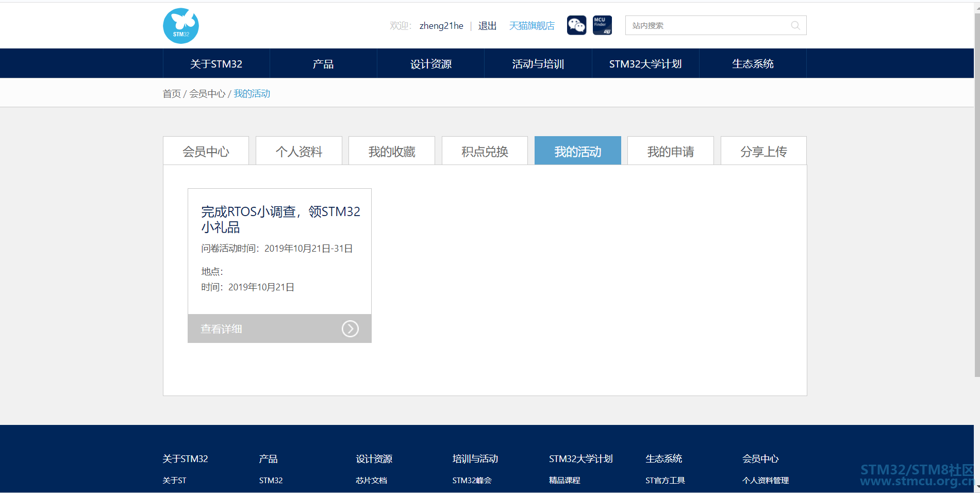Screen dimensions: 980x493
Task: Open footer link 个人资料管理
Action: click(766, 480)
